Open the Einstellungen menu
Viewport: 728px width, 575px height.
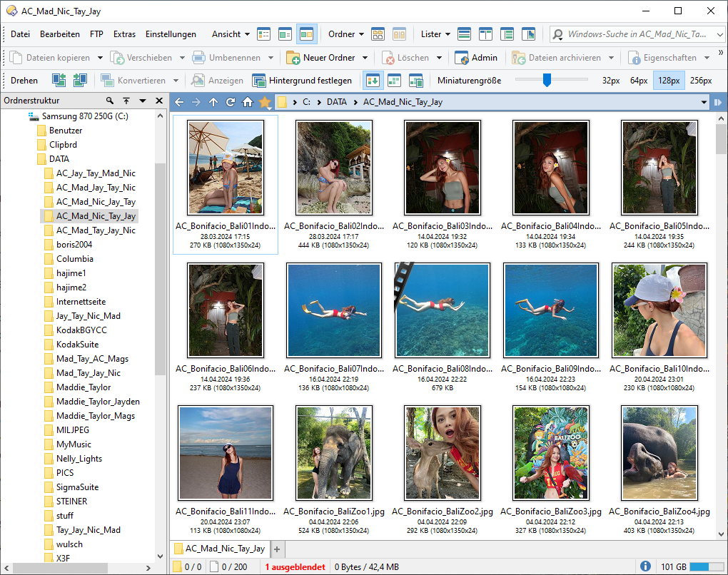tap(171, 34)
